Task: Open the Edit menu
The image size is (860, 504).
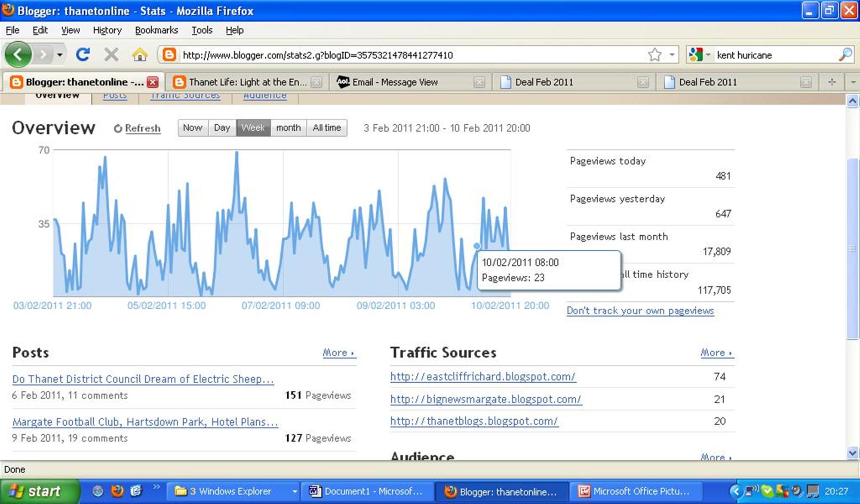Action: pos(40,30)
